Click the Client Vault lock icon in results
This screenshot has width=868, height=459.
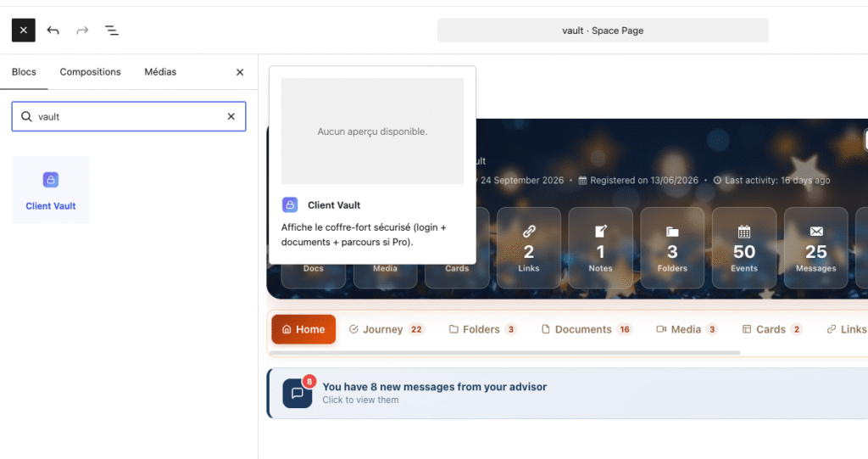(50, 180)
